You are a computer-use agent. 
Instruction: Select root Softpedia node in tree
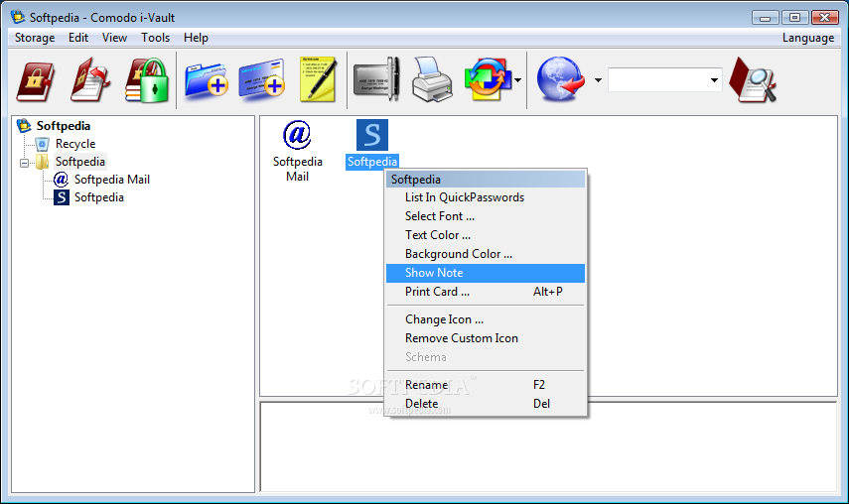point(64,126)
